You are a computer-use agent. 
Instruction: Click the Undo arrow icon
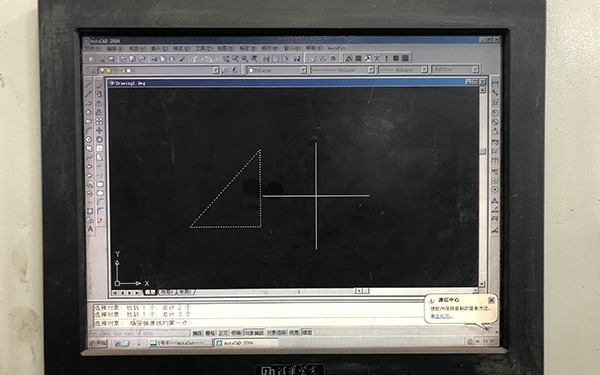tap(195, 59)
